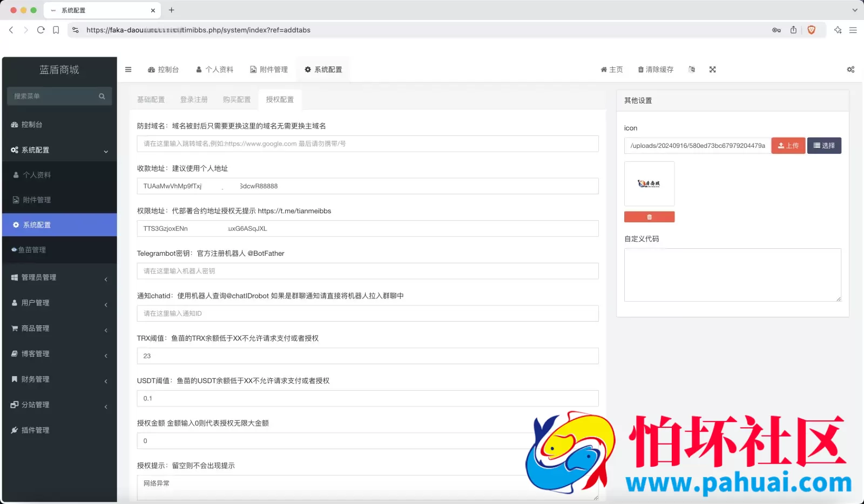Viewport: 864px width, 504px height.
Task: Click the red trash delete button
Action: pyautogui.click(x=649, y=217)
